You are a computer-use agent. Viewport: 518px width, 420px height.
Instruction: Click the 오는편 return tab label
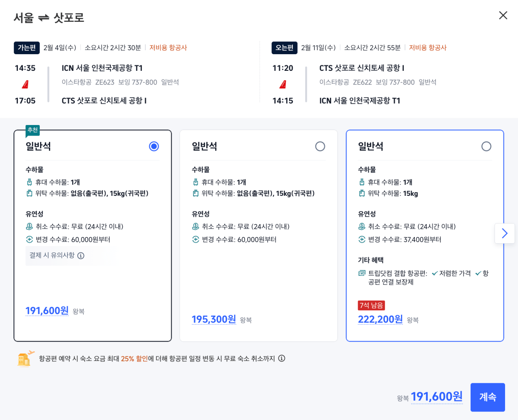pos(284,48)
